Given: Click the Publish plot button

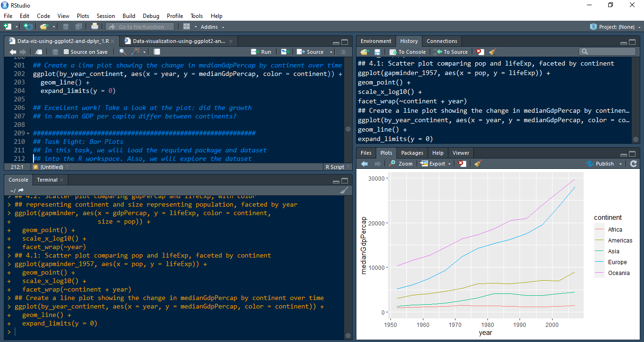Looking at the screenshot, I should pyautogui.click(x=604, y=164).
